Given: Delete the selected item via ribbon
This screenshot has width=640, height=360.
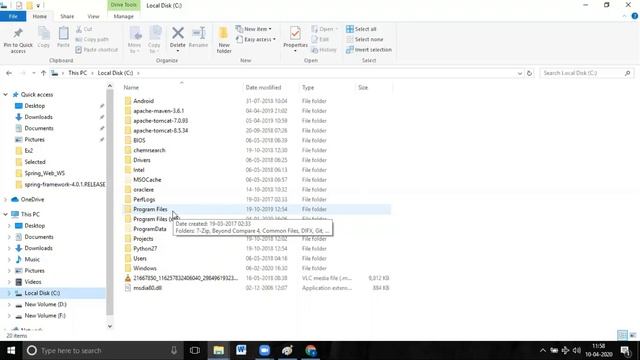Looking at the screenshot, I should click(x=178, y=40).
